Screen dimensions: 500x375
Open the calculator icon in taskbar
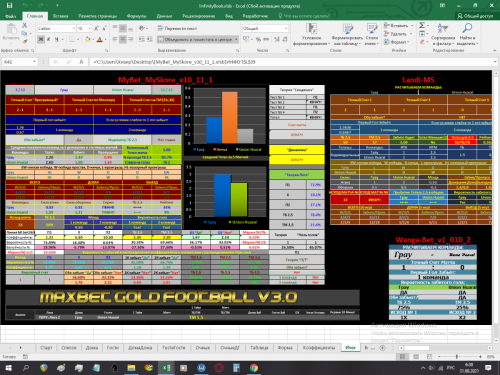[x=236, y=368]
